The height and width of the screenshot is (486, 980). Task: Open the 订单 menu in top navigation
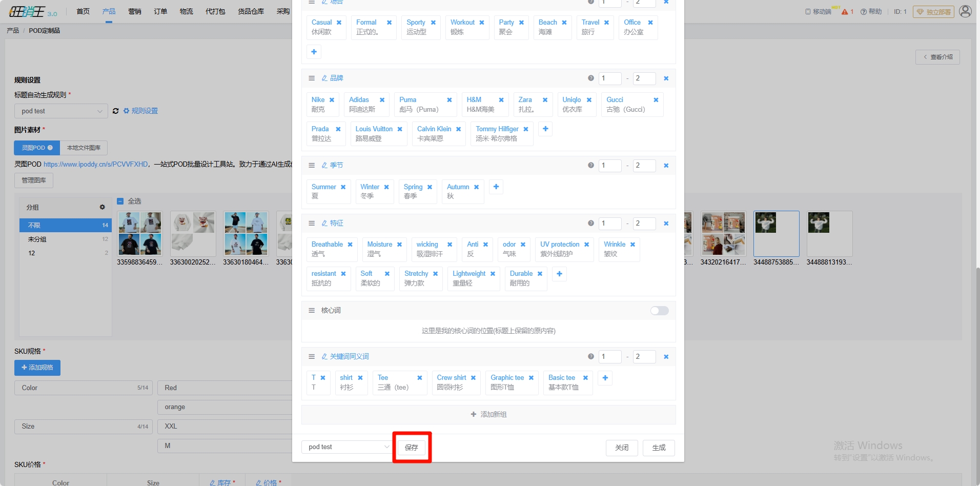160,11
